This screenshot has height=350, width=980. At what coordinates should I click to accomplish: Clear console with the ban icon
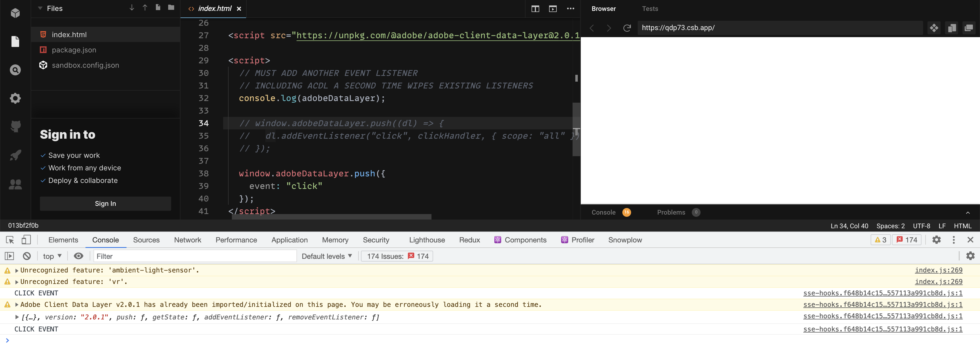click(27, 256)
